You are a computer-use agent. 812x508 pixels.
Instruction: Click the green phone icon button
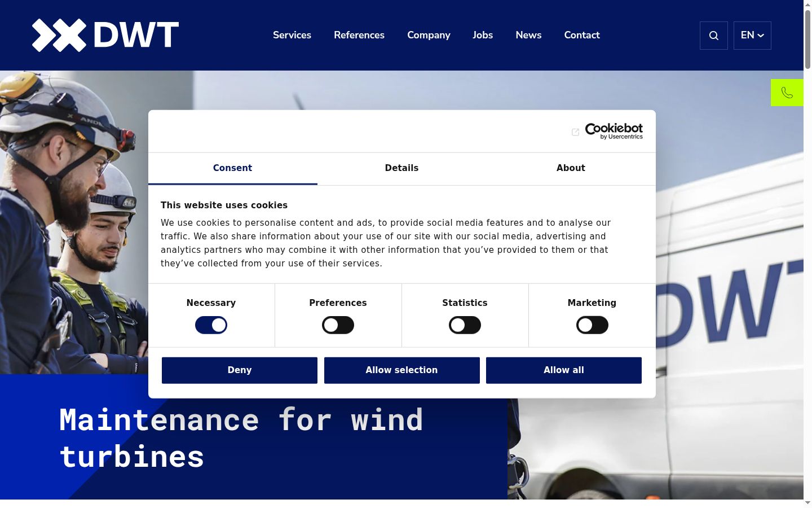[787, 93]
